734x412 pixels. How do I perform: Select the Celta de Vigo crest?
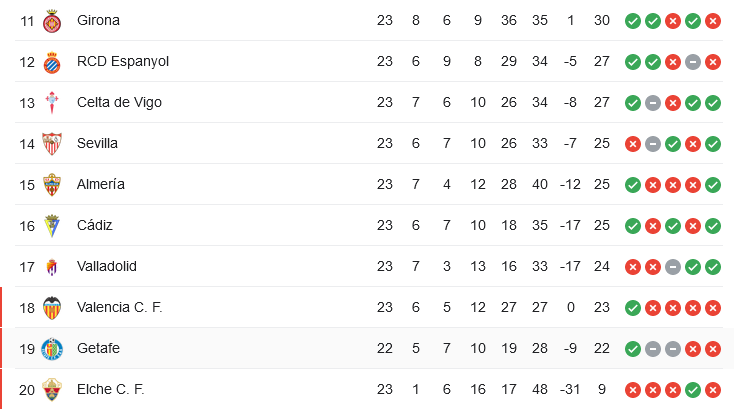[x=52, y=103]
